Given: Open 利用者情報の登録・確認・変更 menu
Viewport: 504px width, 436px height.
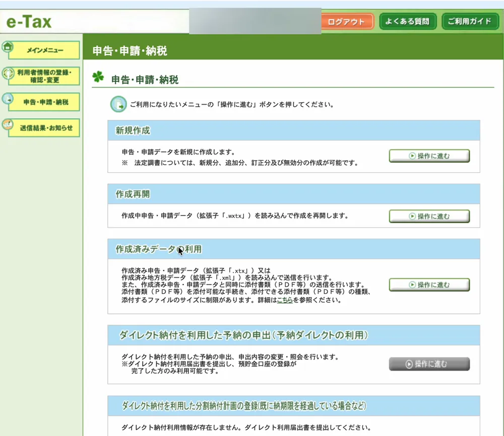Looking at the screenshot, I should pyautogui.click(x=44, y=76).
